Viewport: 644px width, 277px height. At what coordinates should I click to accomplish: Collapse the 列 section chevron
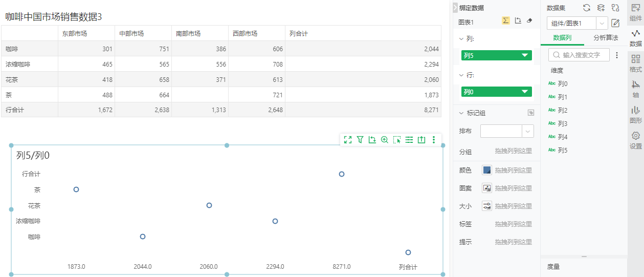(461, 38)
